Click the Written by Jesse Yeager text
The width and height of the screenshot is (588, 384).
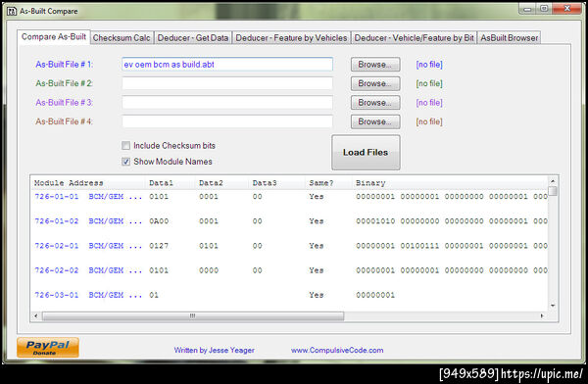pyautogui.click(x=214, y=351)
